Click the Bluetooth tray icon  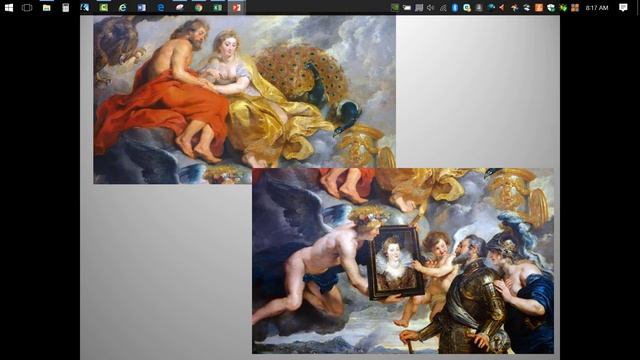[455, 7]
